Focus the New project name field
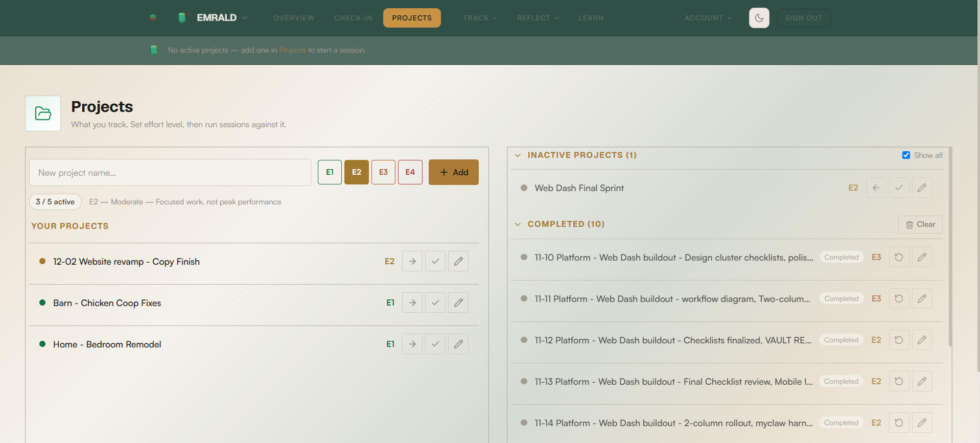The image size is (980, 443). pyautogui.click(x=170, y=173)
